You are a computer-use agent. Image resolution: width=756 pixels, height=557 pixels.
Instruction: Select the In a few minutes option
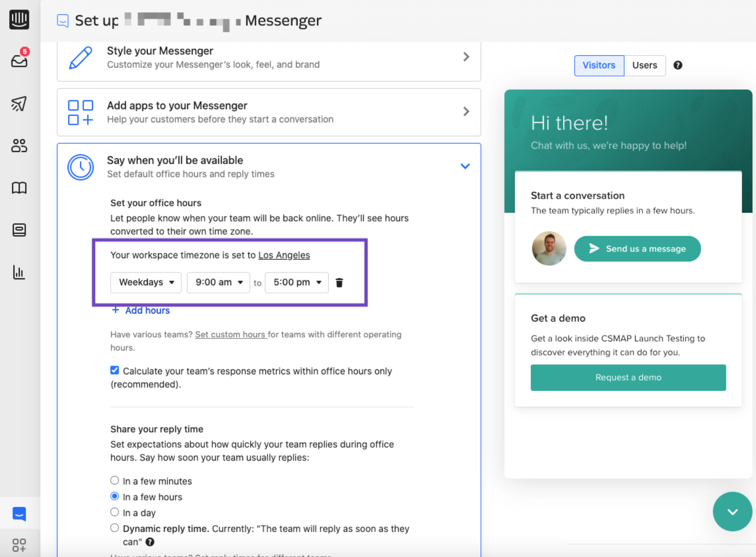[114, 480]
